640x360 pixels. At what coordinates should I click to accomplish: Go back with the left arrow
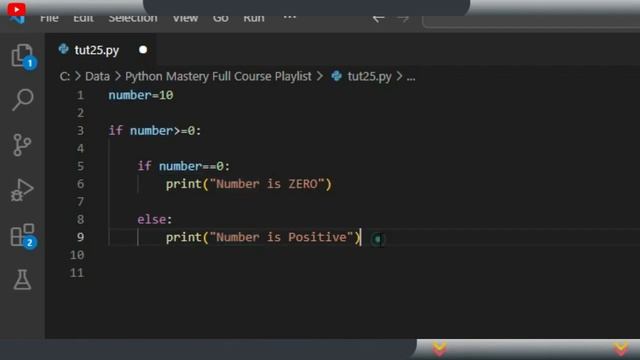coord(378,19)
